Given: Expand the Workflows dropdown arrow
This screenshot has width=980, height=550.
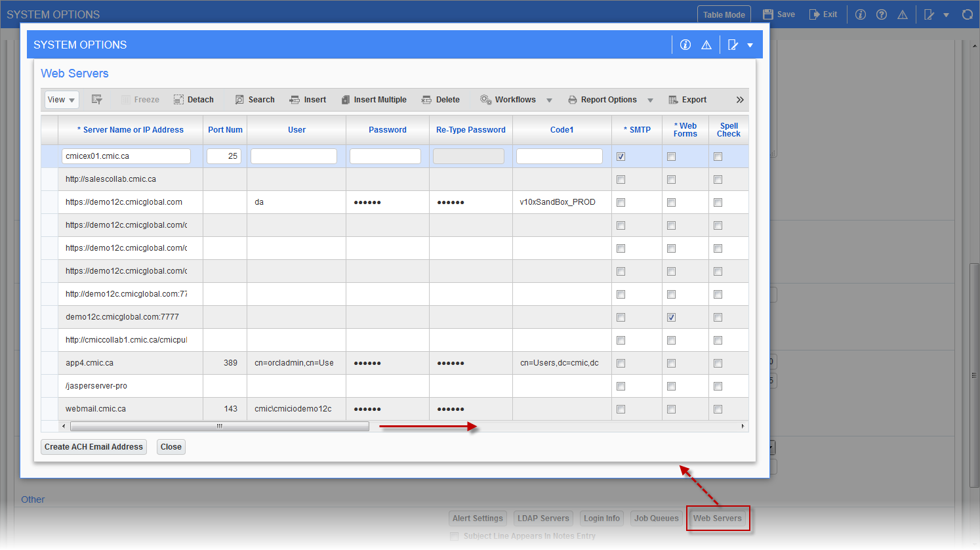Looking at the screenshot, I should point(550,100).
